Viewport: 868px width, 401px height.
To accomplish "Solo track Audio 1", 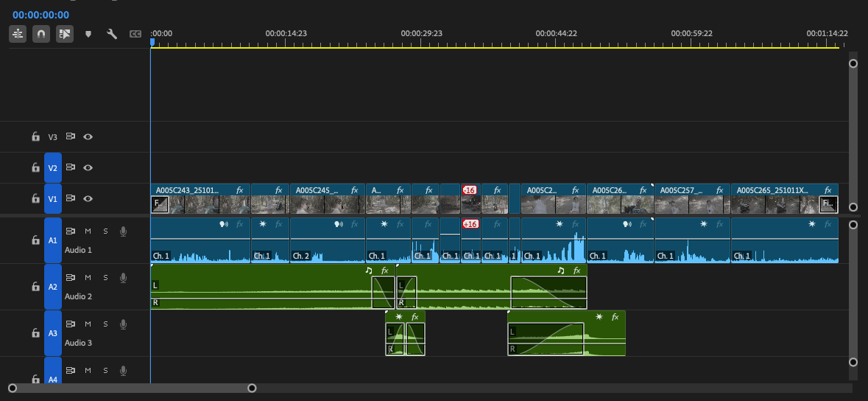I will tap(105, 231).
